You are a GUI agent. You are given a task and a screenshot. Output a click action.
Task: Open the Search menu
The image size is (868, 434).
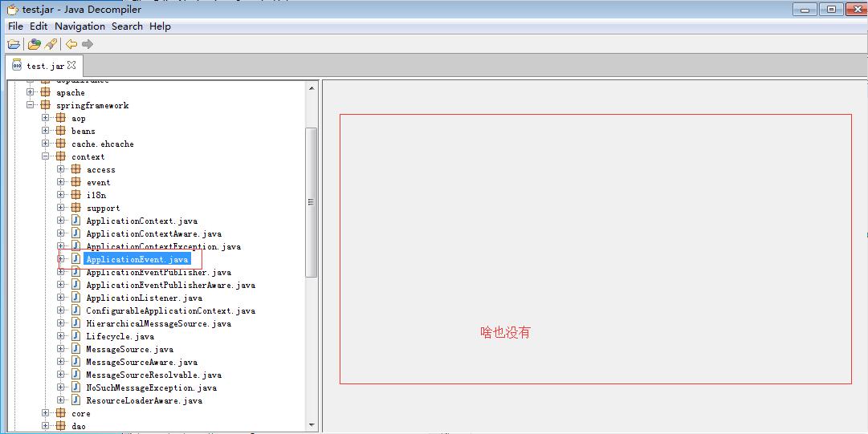coord(128,26)
